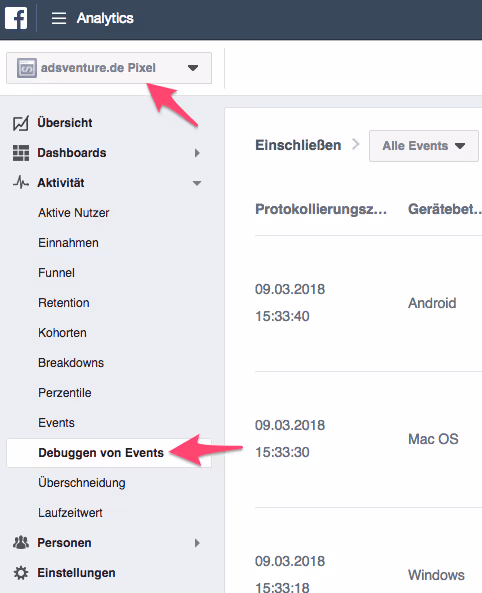
Task: Click the Android device cell
Action: 432,303
